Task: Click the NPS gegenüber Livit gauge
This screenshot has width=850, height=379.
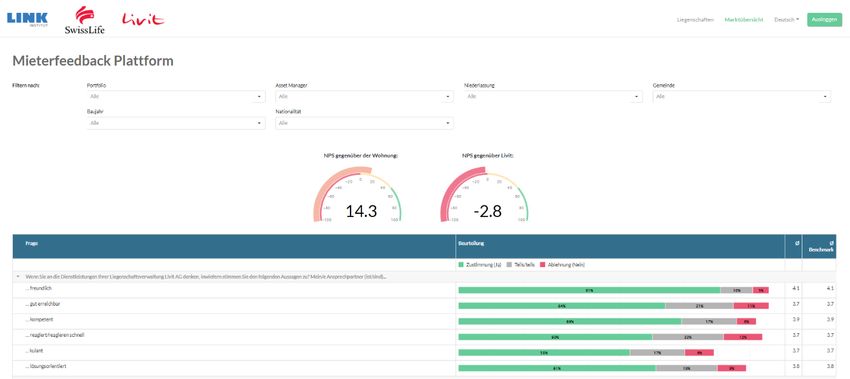Action: tap(484, 194)
